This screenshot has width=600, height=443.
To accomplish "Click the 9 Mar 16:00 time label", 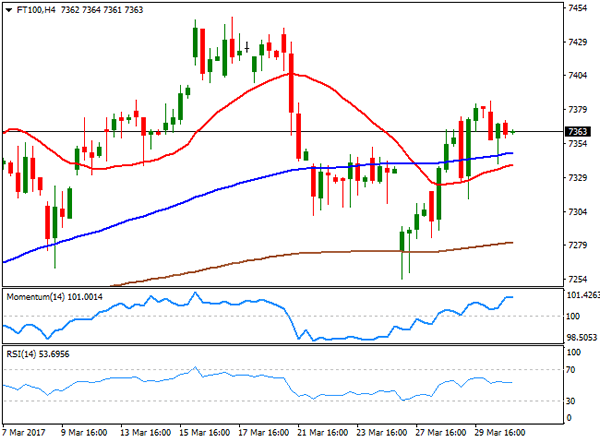I will click(84, 433).
